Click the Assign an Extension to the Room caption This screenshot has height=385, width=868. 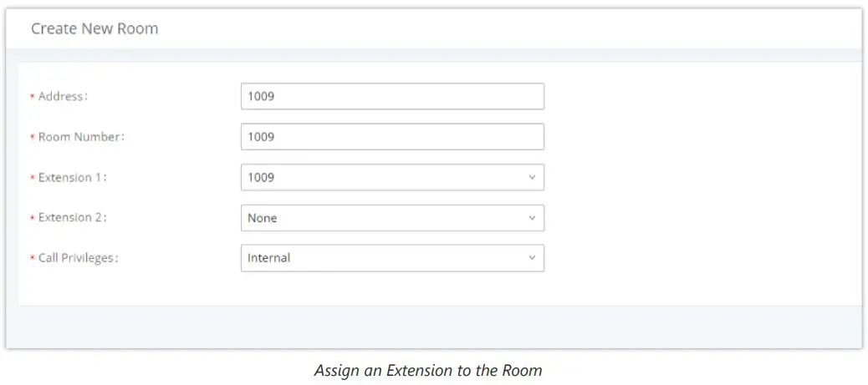[x=428, y=370]
